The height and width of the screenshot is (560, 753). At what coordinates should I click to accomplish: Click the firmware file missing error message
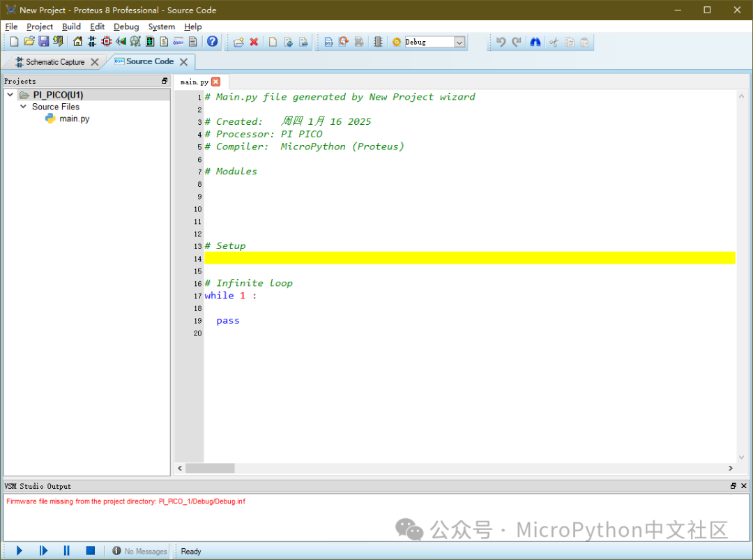click(x=125, y=501)
